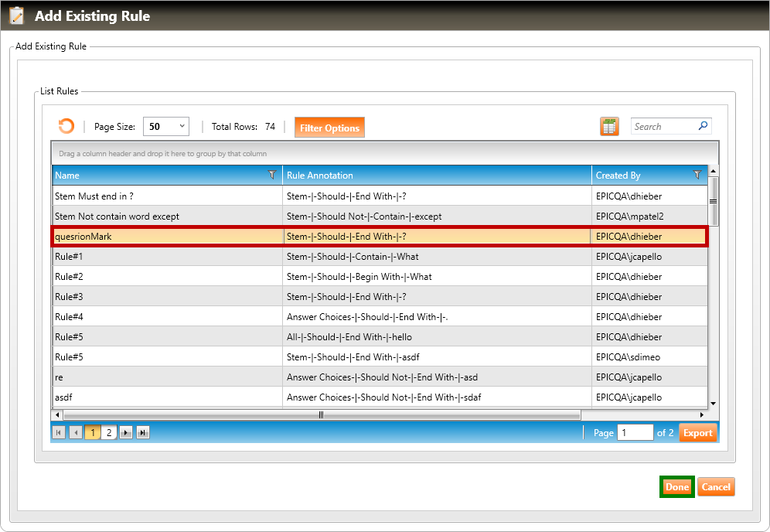Go to the previous page with pager arrow
This screenshot has height=532, width=770.
coord(75,433)
